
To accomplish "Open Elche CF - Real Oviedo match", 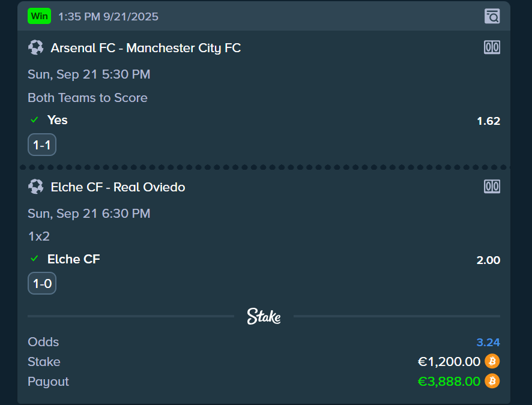I will point(118,187).
